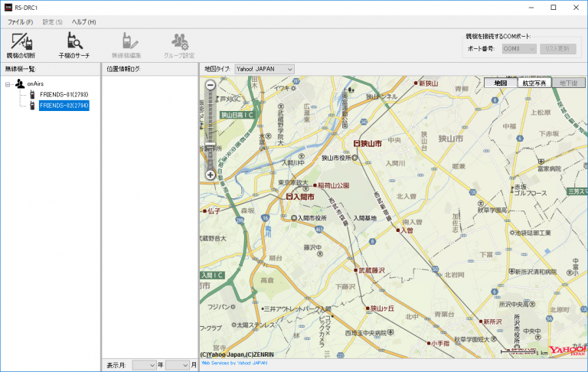Open the 表示月 year dropdown
Viewport: 588px width, 372px height.
(144, 365)
